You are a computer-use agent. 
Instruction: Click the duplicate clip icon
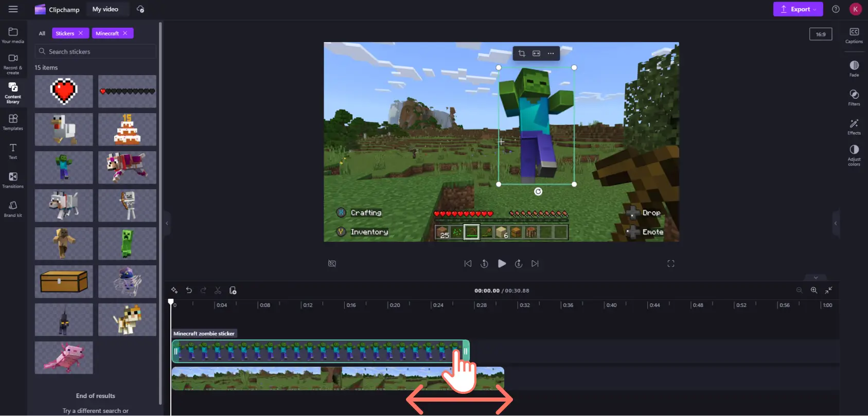233,291
